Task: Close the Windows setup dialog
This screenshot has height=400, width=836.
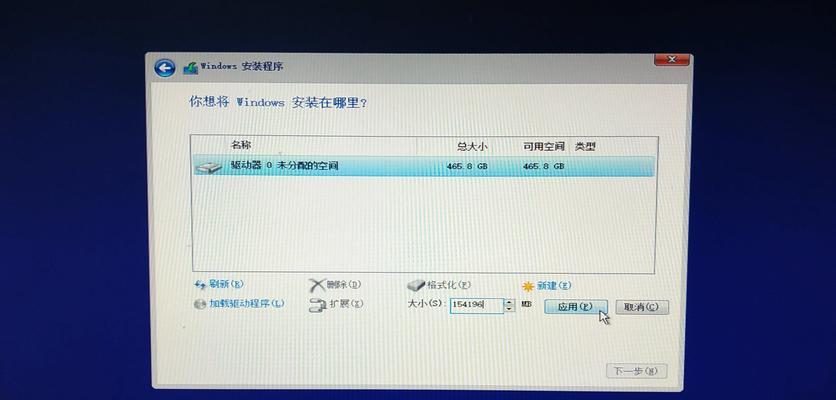Action: (672, 59)
